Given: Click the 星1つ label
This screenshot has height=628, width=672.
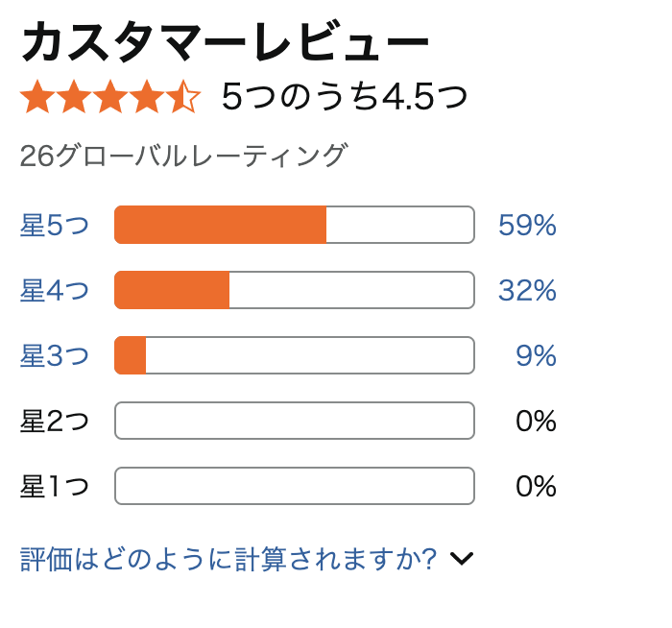Looking at the screenshot, I should click(55, 487).
